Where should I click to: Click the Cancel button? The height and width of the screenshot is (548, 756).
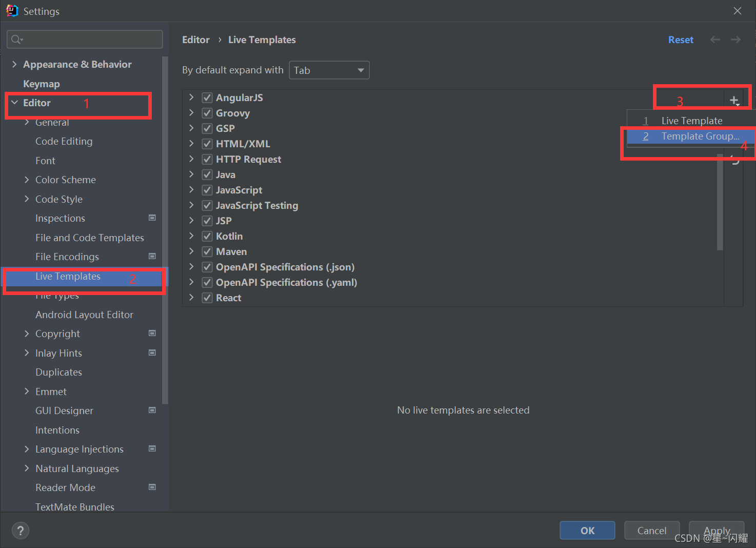[652, 531]
